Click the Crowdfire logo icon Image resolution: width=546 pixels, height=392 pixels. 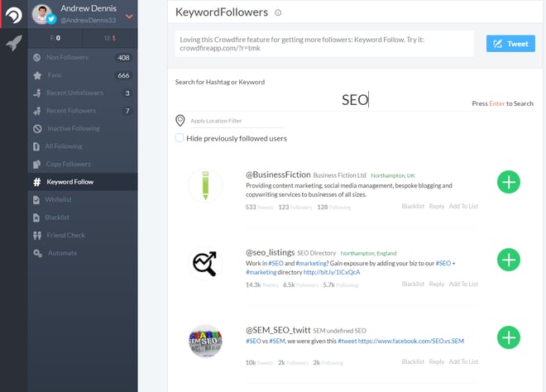pos(14,15)
